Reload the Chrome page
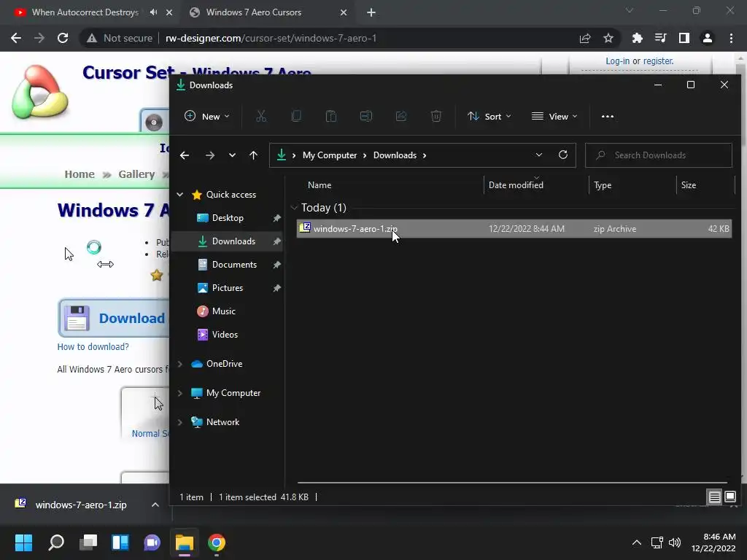 coord(63,38)
